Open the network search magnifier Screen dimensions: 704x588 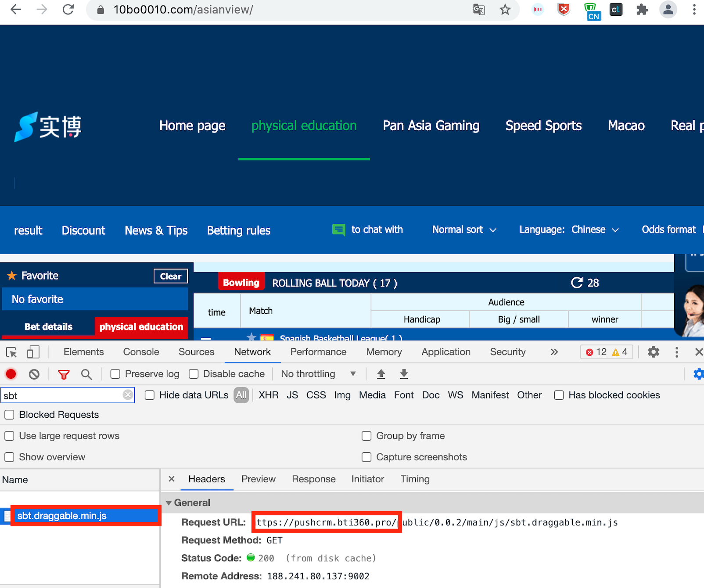tap(86, 374)
